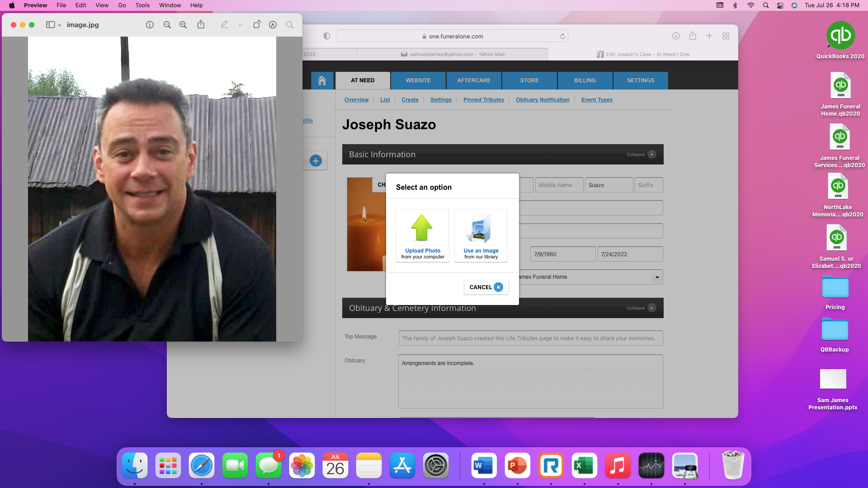Zoom out image in Preview toolbar

click(167, 25)
